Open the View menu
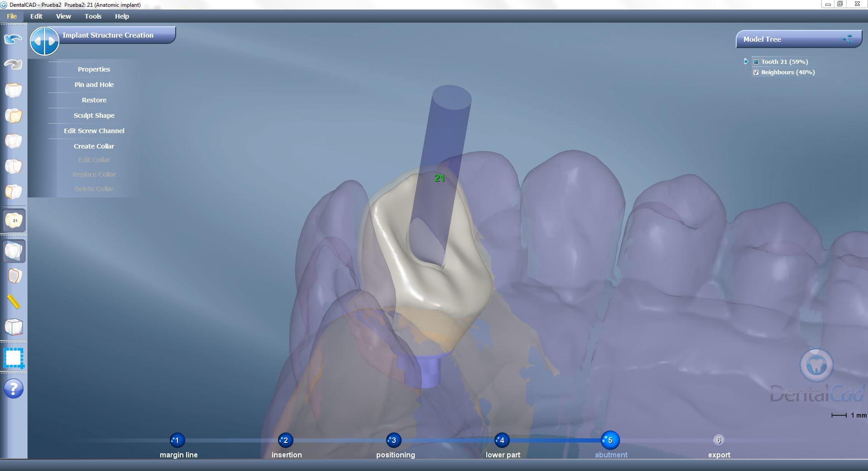This screenshot has height=471, width=868. (63, 16)
